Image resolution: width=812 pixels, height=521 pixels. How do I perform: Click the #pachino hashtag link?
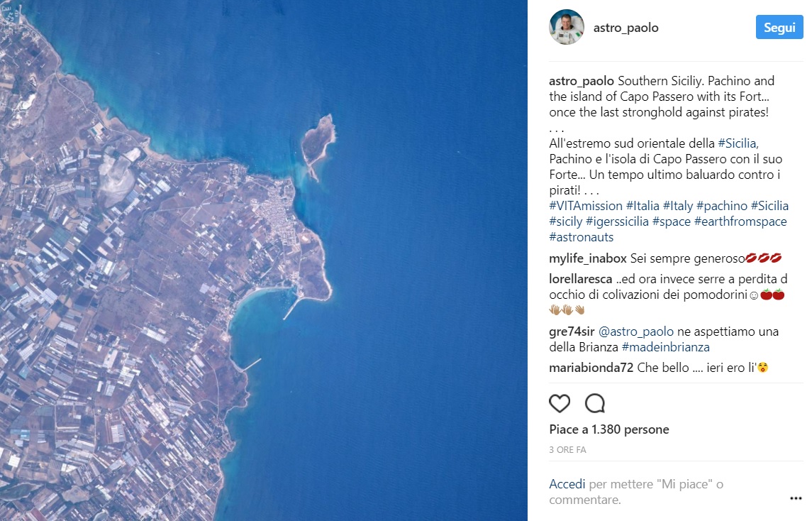[x=721, y=206]
